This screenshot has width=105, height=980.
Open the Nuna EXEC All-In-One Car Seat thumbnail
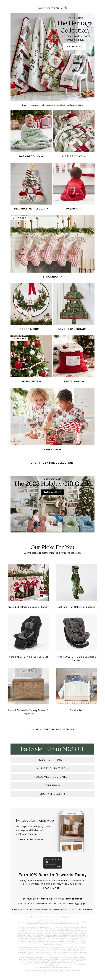tap(28, 632)
